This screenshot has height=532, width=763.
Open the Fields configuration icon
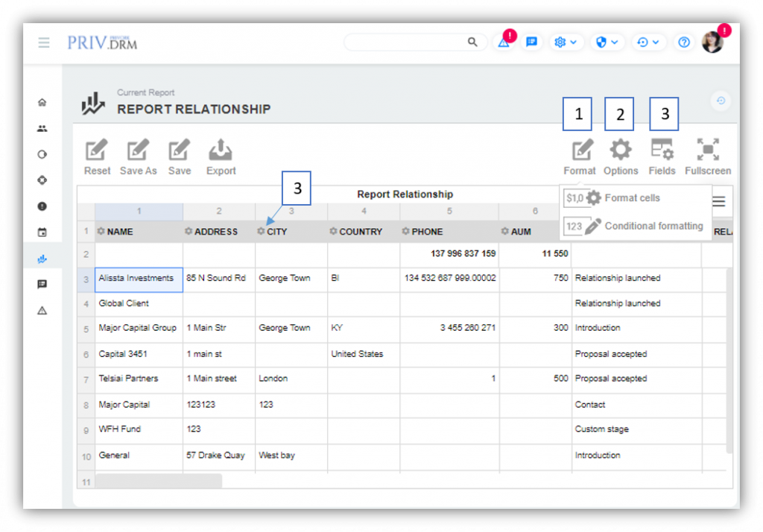point(662,151)
